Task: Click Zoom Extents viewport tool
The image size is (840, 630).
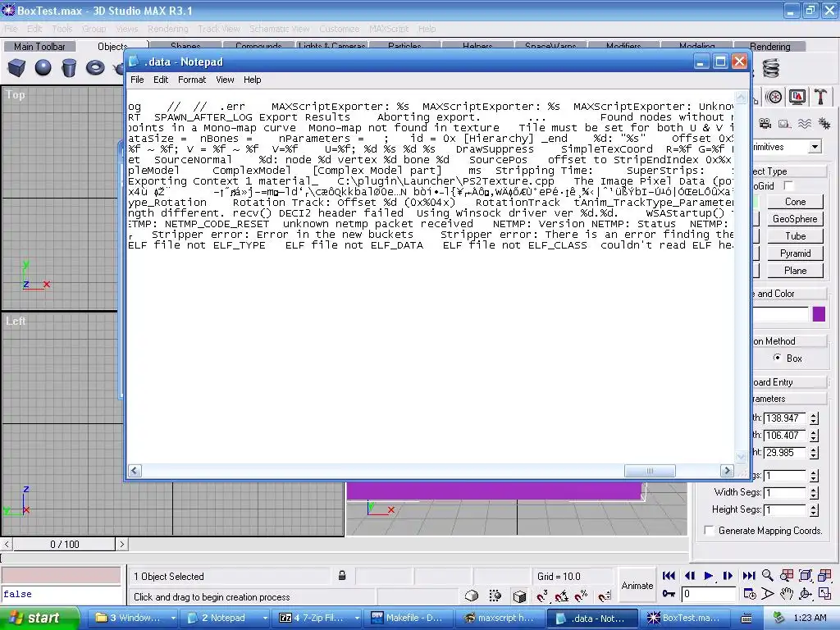Action: 806,576
